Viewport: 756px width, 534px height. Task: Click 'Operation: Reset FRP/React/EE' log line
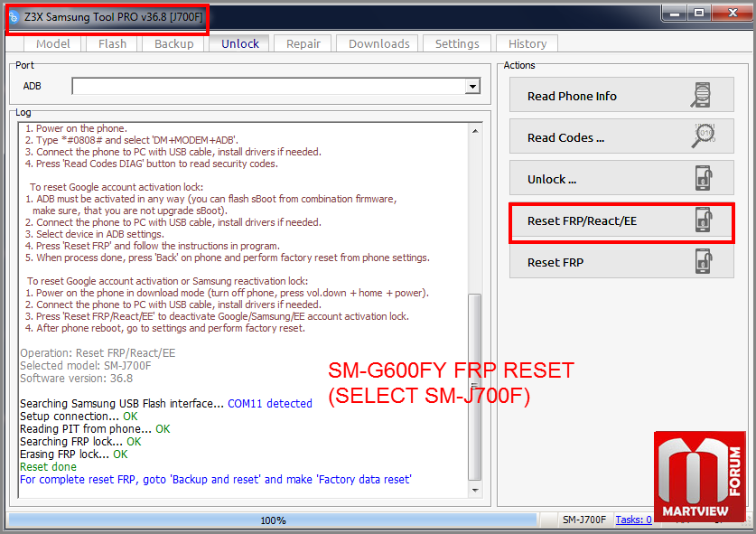(98, 353)
